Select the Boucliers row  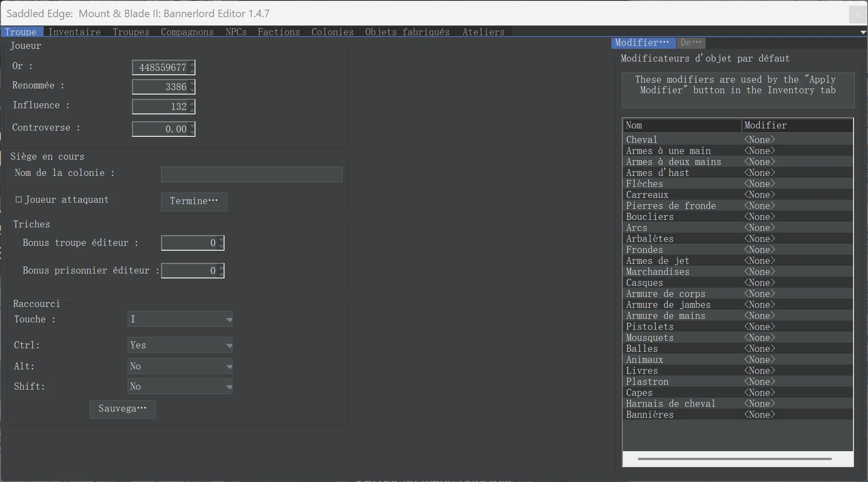(x=738, y=217)
